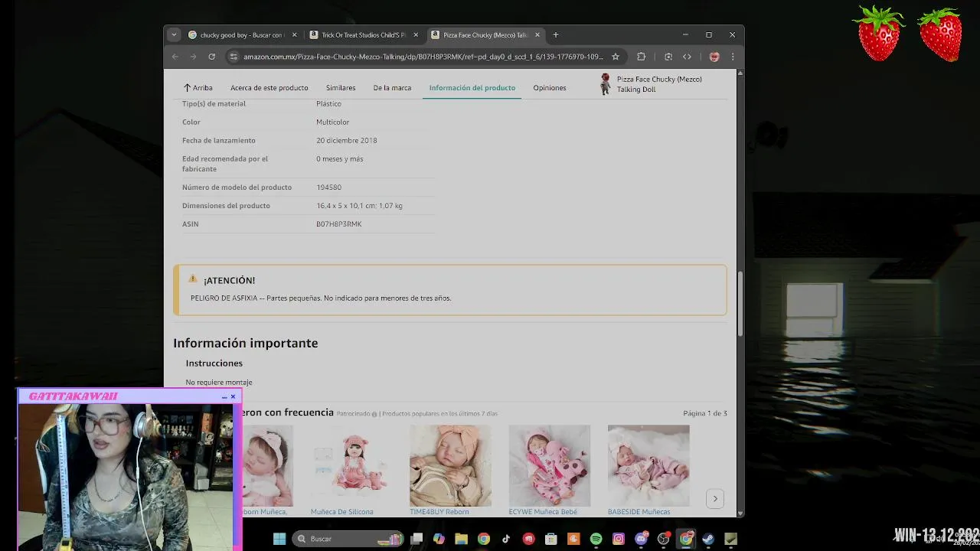Click the 'TIME4BUY Reborn' link

[x=439, y=512]
